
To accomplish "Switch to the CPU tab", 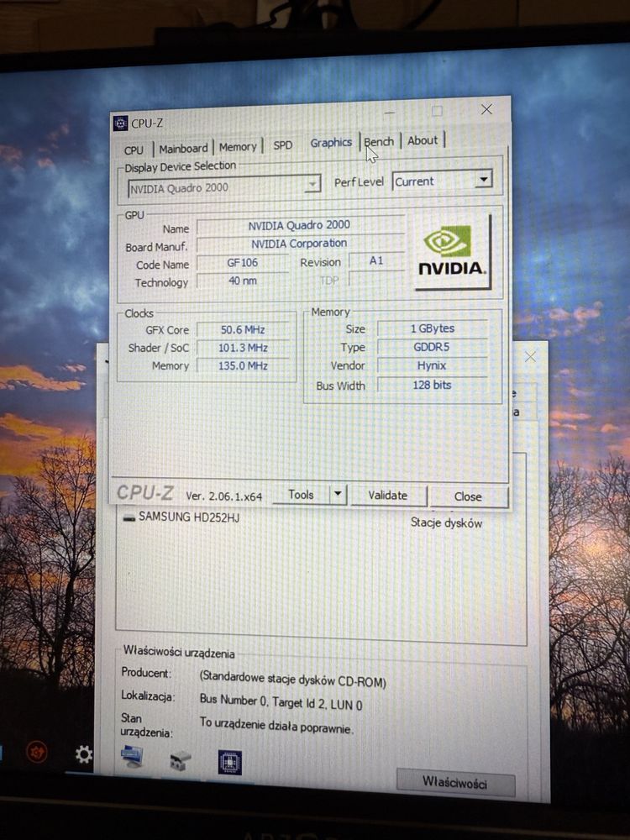I will 134,150.
